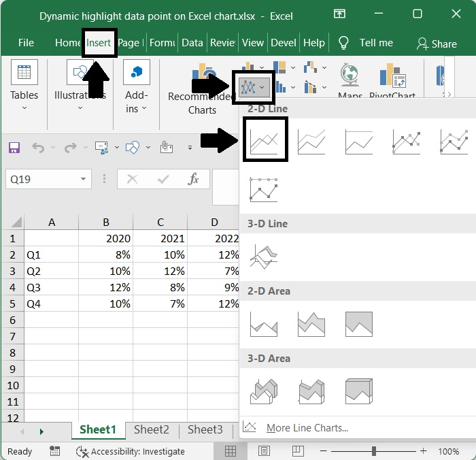476x460 pixels.
Task: Toggle Page Layout view in status bar
Action: point(264,451)
